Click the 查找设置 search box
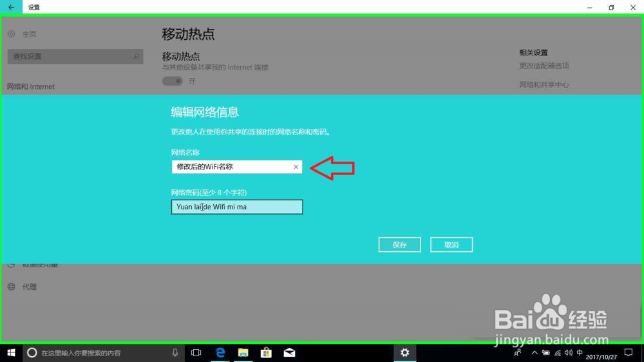 tap(75, 56)
